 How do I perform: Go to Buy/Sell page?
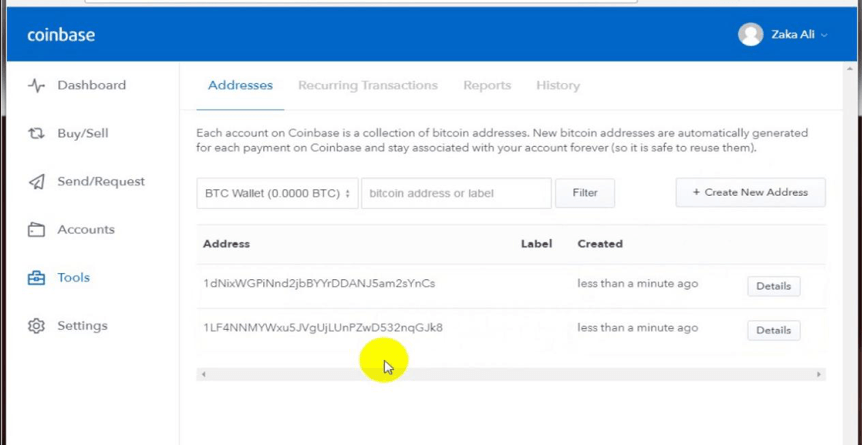(83, 133)
